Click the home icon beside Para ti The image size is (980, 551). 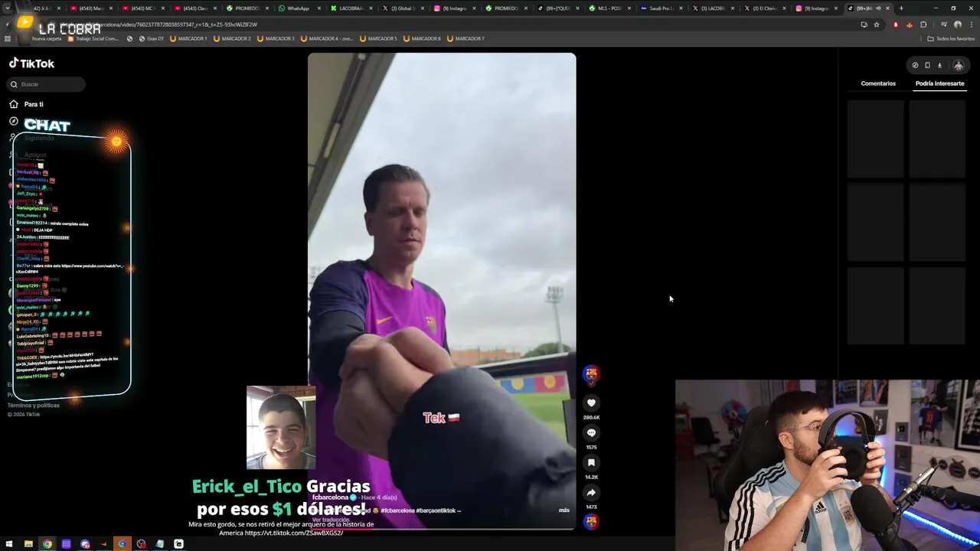14,104
